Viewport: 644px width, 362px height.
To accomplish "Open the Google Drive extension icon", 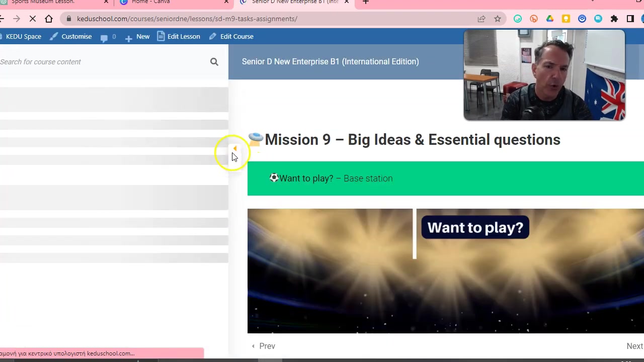I will click(550, 19).
